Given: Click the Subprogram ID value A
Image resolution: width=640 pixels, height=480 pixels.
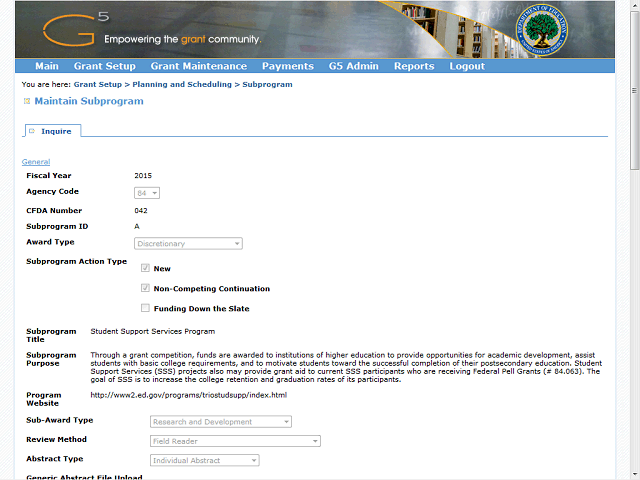Looking at the screenshot, I should 137,227.
